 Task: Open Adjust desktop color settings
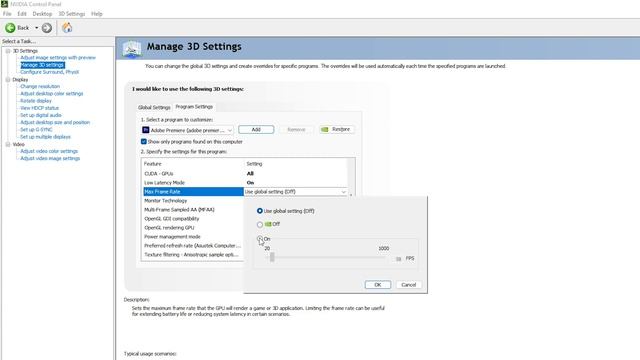point(52,93)
